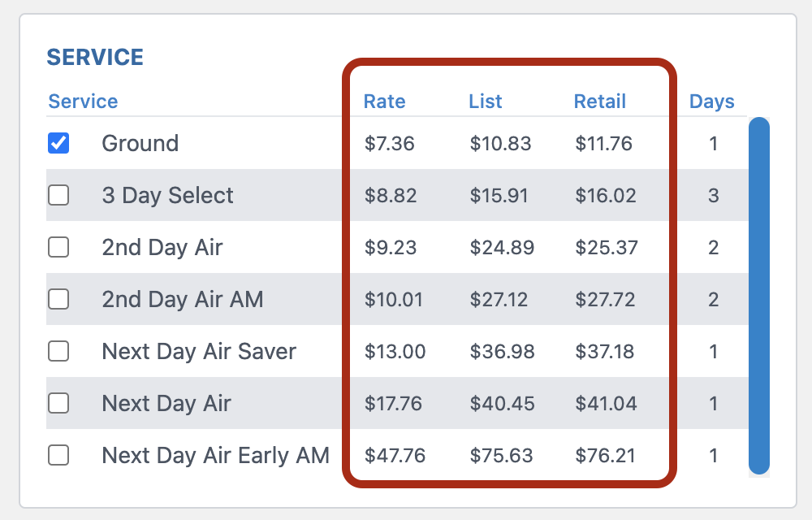Click the Retail column header
Viewport: 812px width, 520px height.
(600, 102)
